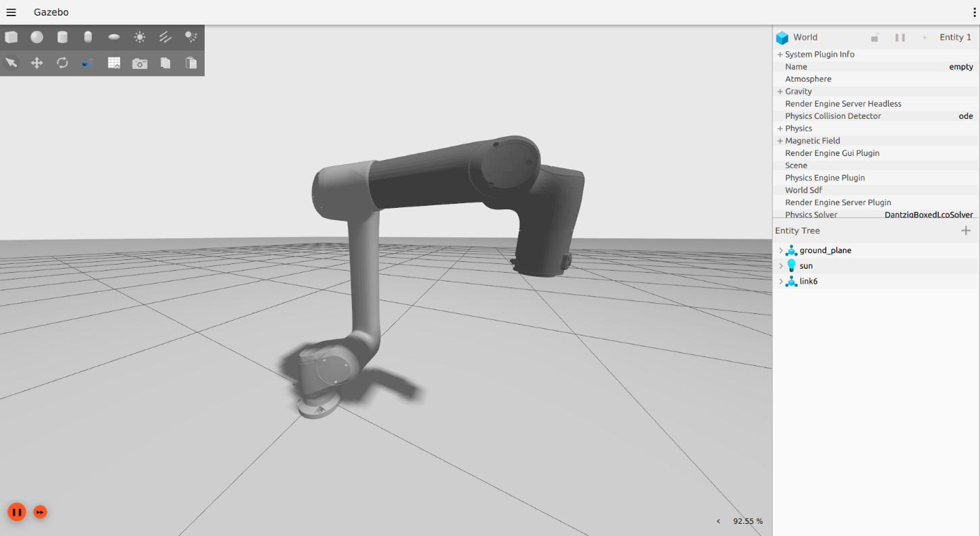
Task: Insert a cylinder into the scene
Action: (62, 37)
